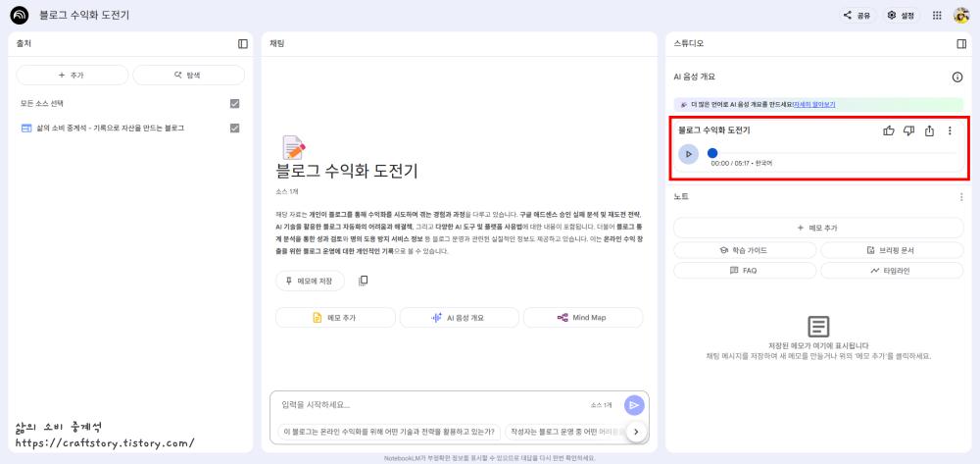This screenshot has height=464, width=980.
Task: Generate the Timeline (타임라인)
Action: point(893,271)
